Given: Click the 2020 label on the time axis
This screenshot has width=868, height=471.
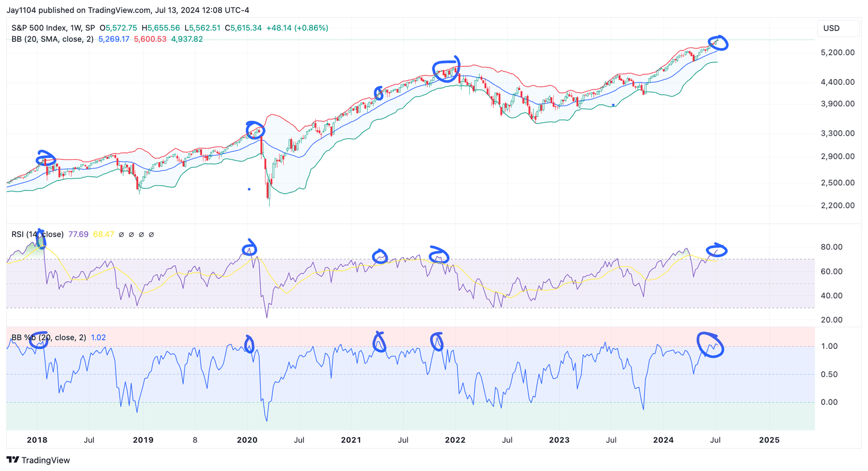Looking at the screenshot, I should pos(247,440).
